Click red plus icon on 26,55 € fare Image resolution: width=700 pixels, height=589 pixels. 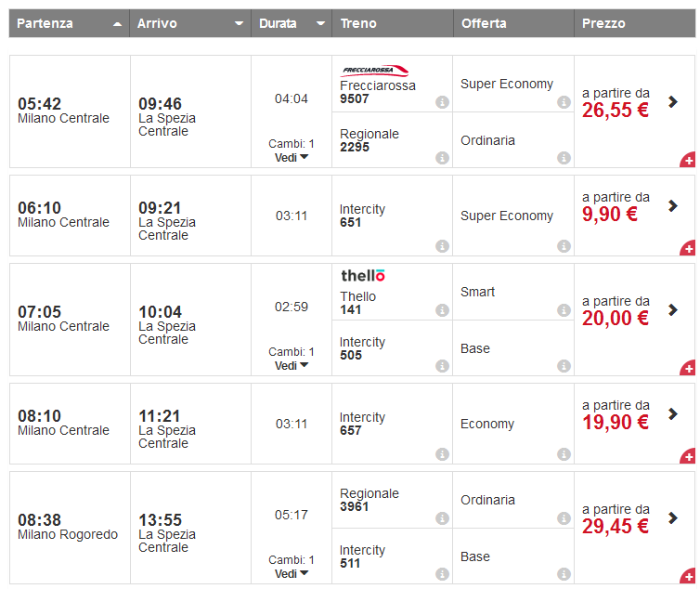coord(688,160)
